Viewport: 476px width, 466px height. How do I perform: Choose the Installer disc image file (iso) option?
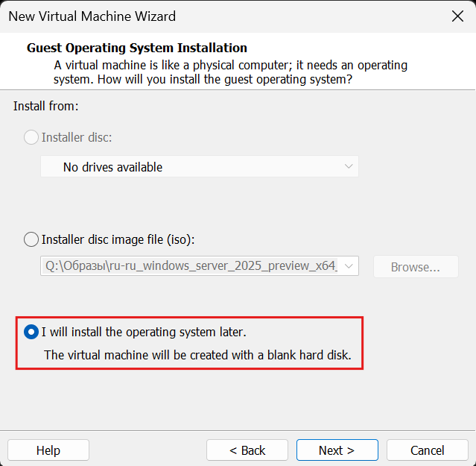(32, 239)
